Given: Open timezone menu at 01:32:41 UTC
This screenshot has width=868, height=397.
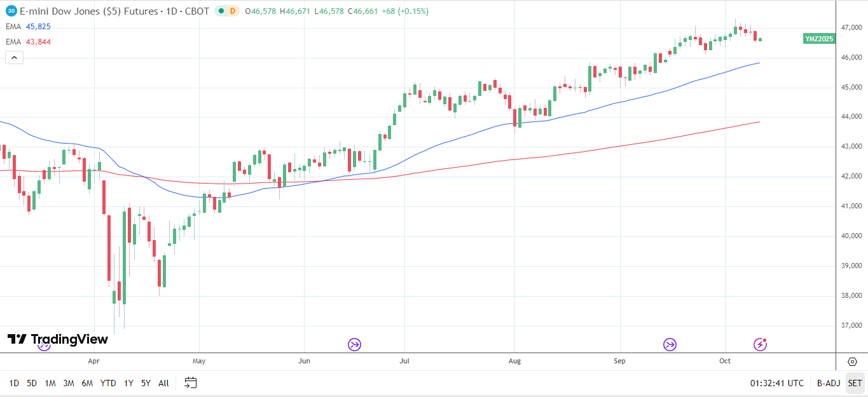Looking at the screenshot, I should click(776, 383).
